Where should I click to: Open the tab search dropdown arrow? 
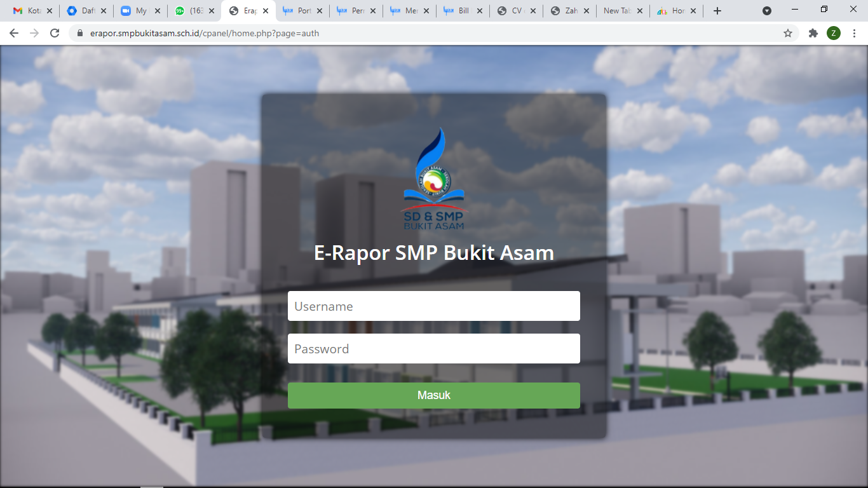coord(767,11)
